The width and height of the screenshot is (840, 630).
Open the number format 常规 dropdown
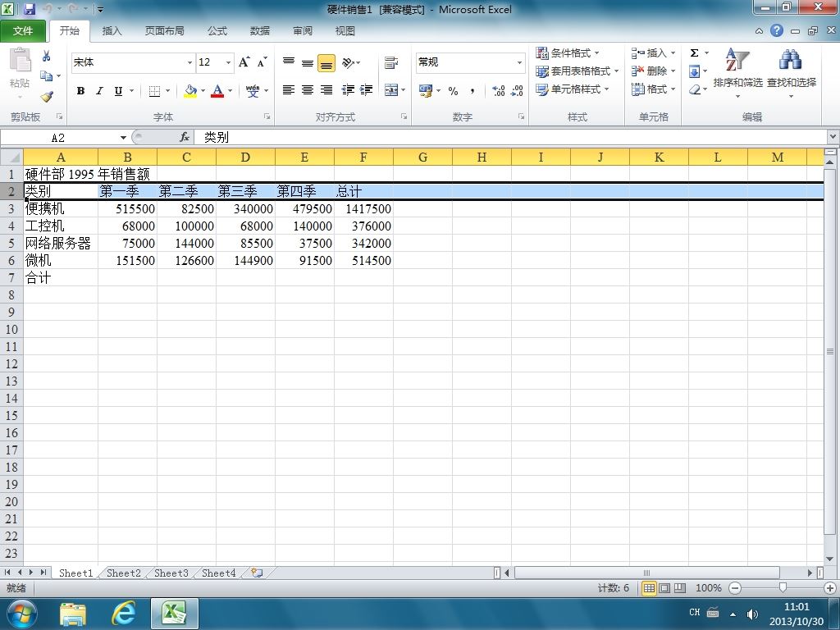coord(519,62)
